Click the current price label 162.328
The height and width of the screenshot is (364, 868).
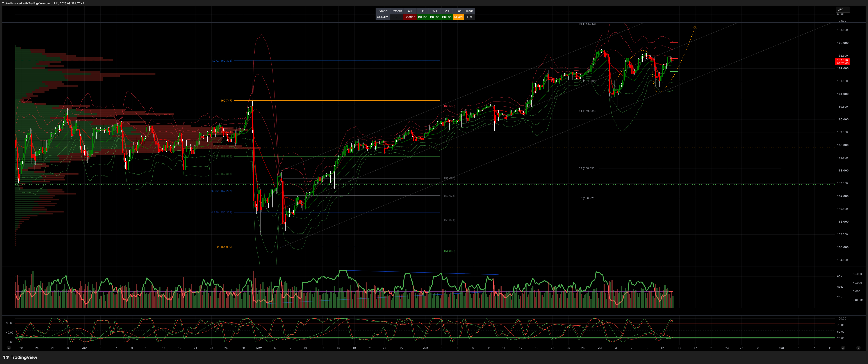[x=842, y=62]
